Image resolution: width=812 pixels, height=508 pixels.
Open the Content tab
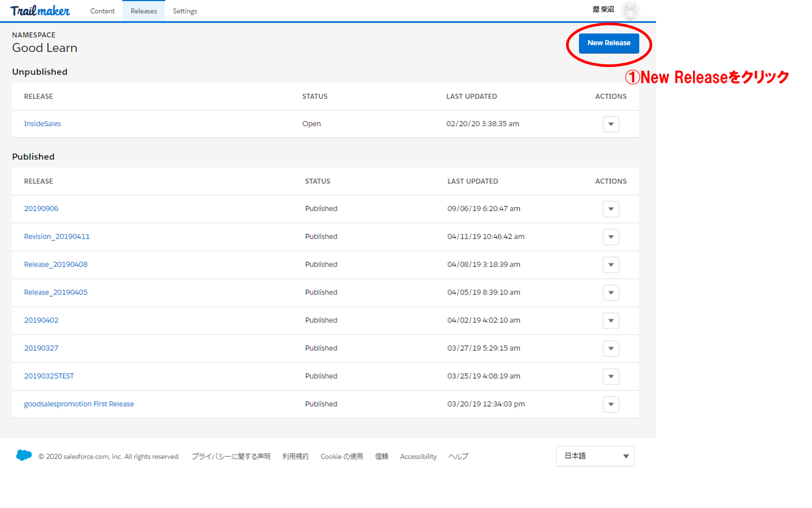(x=102, y=11)
